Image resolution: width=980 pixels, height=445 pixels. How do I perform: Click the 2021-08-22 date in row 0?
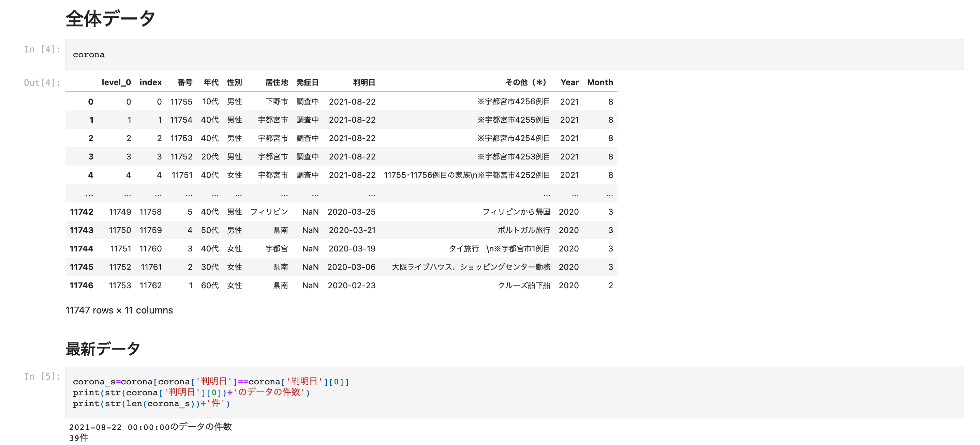pyautogui.click(x=352, y=102)
